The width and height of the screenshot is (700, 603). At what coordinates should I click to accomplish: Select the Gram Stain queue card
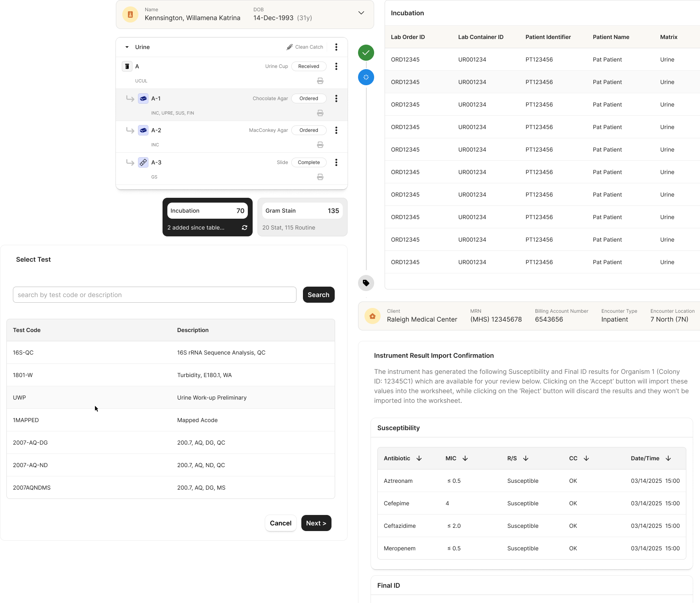(x=303, y=217)
